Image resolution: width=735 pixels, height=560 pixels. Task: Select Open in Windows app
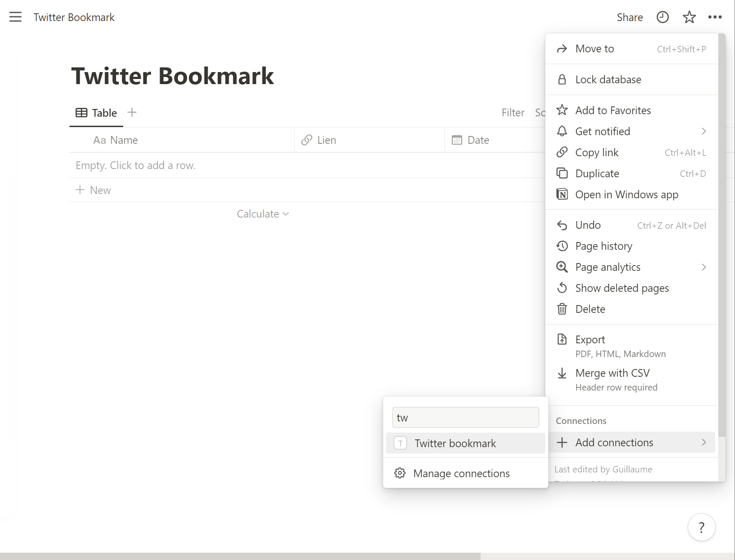[x=632, y=194]
